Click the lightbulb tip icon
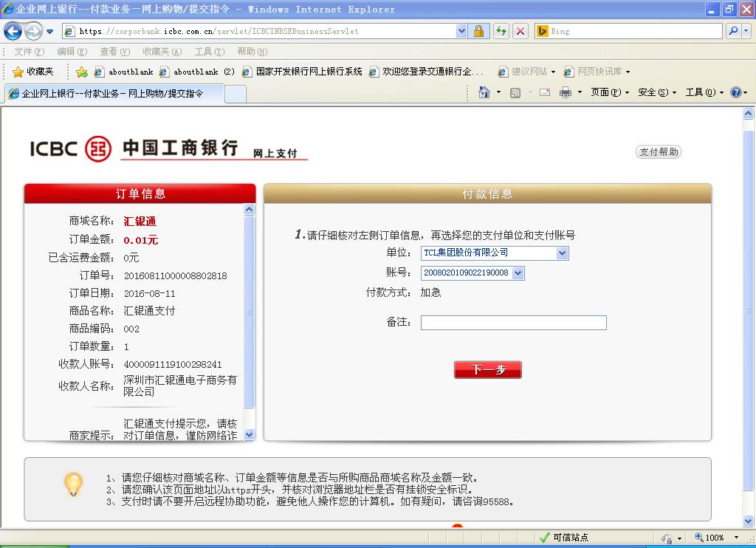Image resolution: width=756 pixels, height=548 pixels. 73,484
